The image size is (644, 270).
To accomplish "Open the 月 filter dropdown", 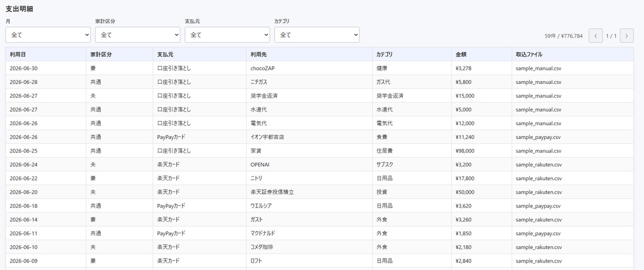I will pyautogui.click(x=48, y=35).
